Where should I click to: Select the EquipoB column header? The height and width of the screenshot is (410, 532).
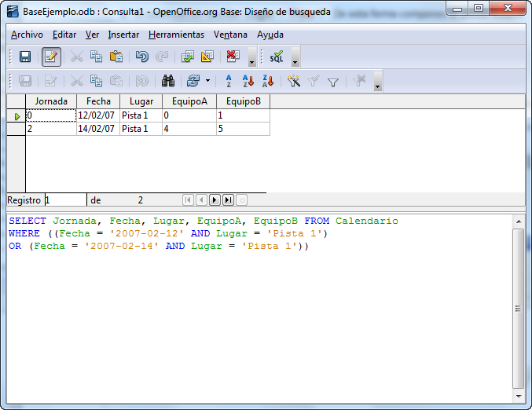point(244,101)
